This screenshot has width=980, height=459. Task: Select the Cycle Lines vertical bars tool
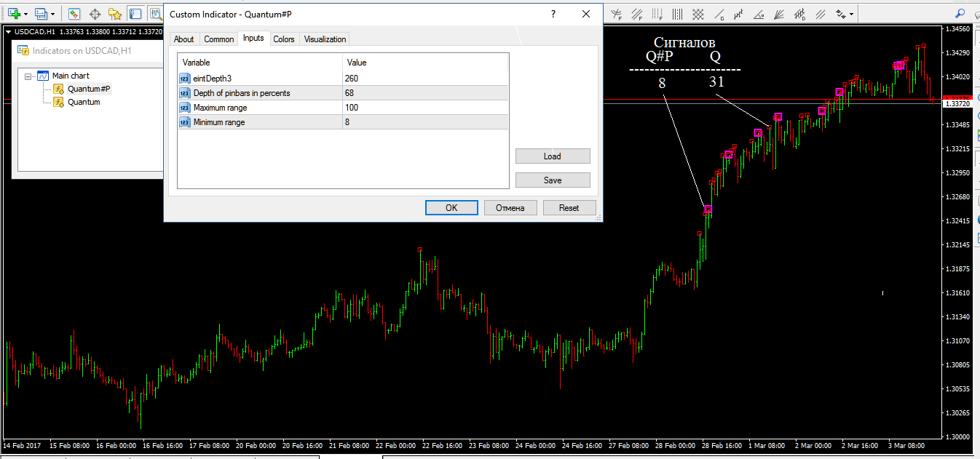[x=678, y=14]
